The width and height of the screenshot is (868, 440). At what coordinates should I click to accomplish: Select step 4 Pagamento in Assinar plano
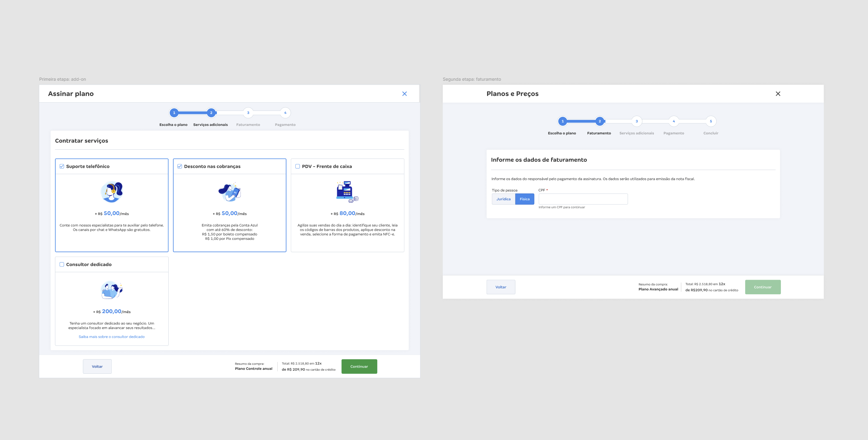(285, 113)
